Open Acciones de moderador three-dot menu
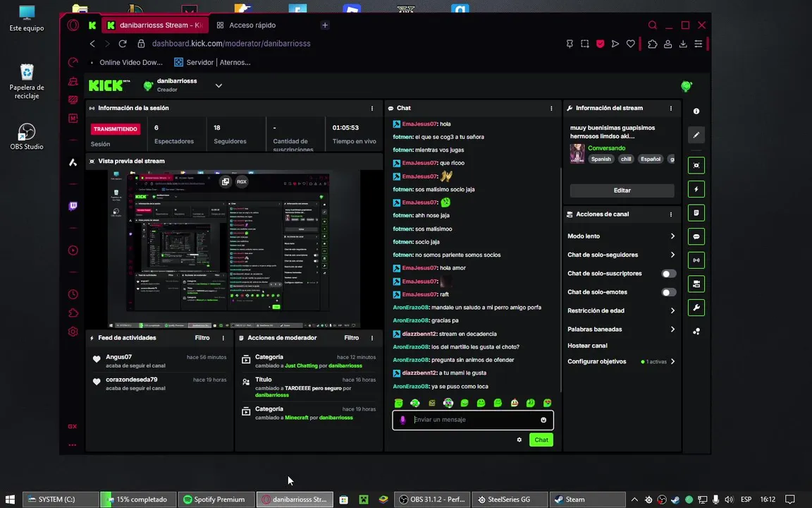Viewport: 812px width, 508px height. [x=372, y=338]
